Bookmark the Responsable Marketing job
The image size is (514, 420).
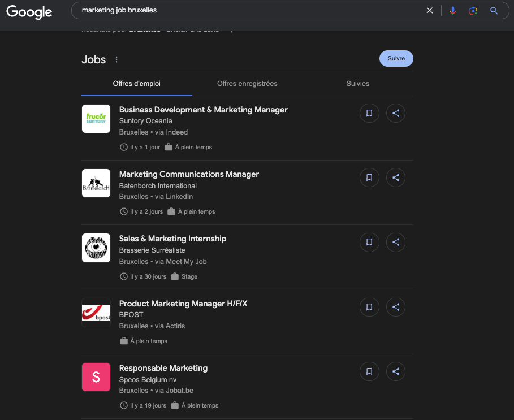click(x=369, y=371)
